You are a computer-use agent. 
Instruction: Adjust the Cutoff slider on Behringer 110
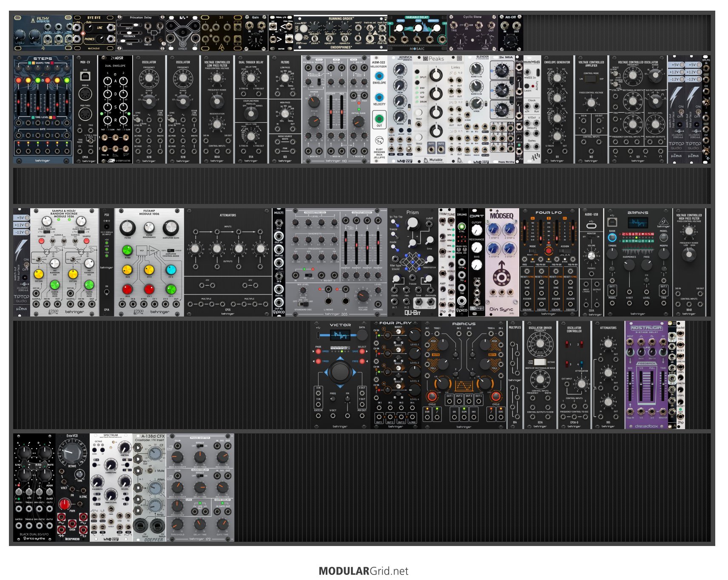click(330, 112)
